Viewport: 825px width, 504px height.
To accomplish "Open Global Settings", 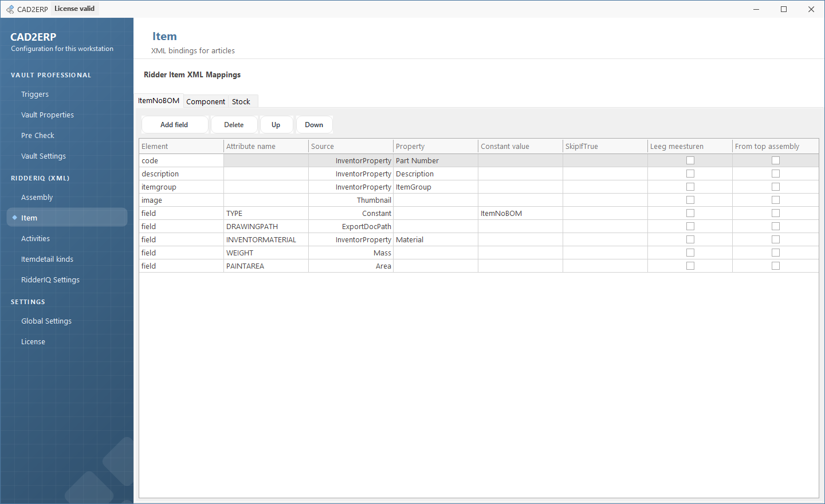I will 67,321.
